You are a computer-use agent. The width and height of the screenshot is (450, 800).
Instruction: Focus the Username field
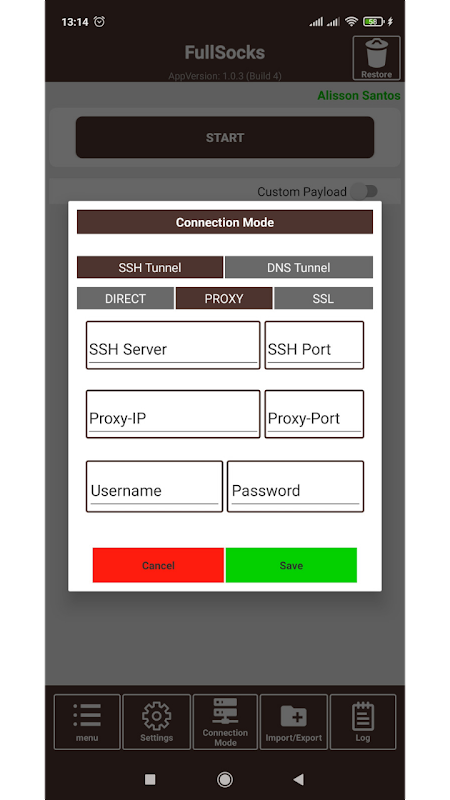pyautogui.click(x=155, y=486)
